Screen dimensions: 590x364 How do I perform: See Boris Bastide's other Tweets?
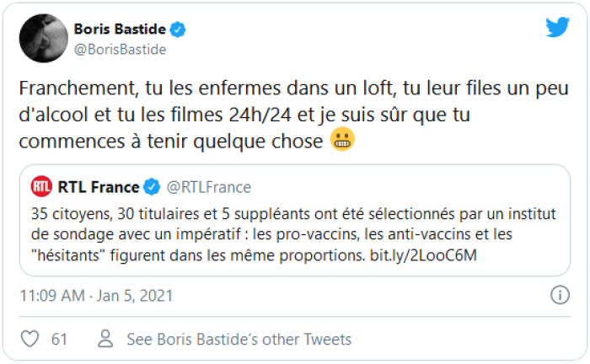239,340
